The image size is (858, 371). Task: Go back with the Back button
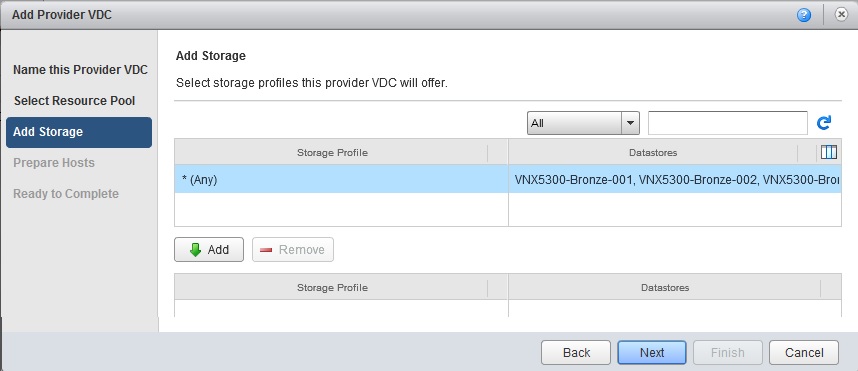click(576, 352)
